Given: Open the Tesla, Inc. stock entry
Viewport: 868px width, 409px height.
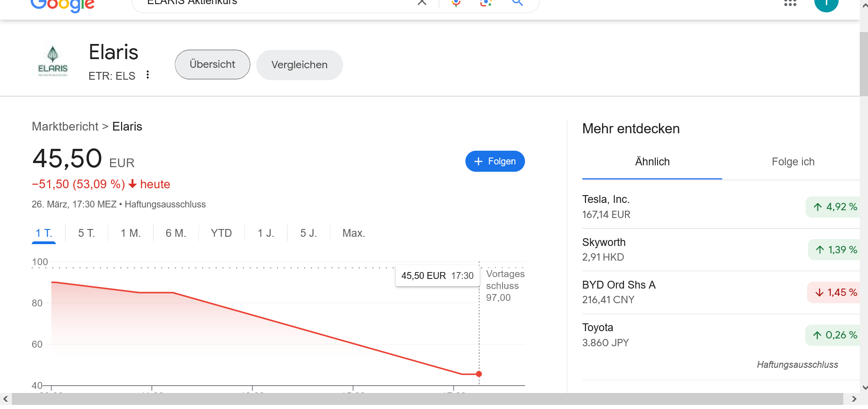Looking at the screenshot, I should point(606,200).
